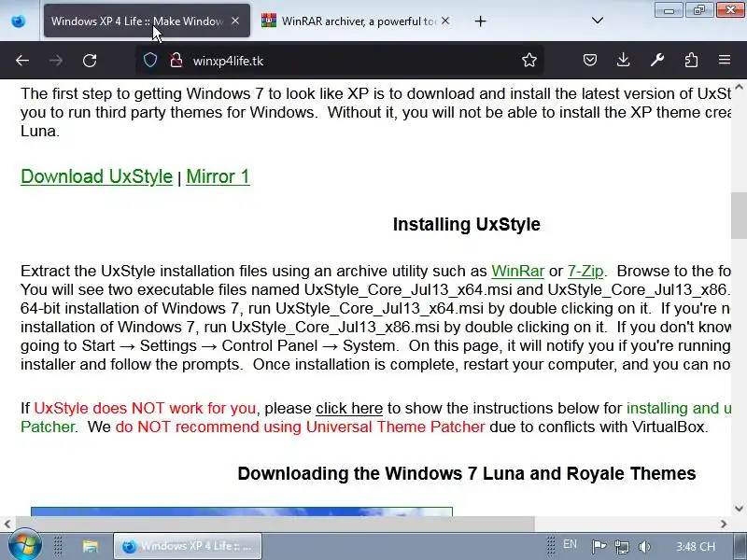Click the horizontal scrollbar right arrow
Screen dimensions: 747x560
(x=724, y=524)
